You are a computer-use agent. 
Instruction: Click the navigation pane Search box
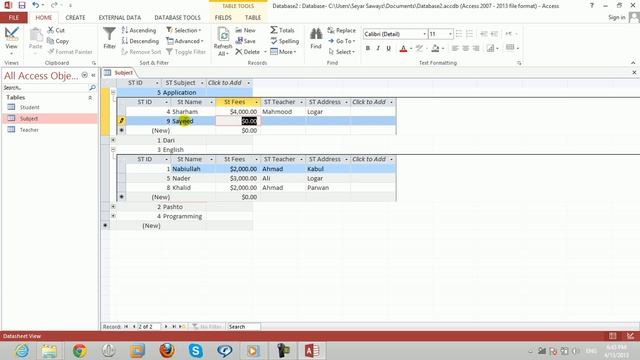pos(46,87)
